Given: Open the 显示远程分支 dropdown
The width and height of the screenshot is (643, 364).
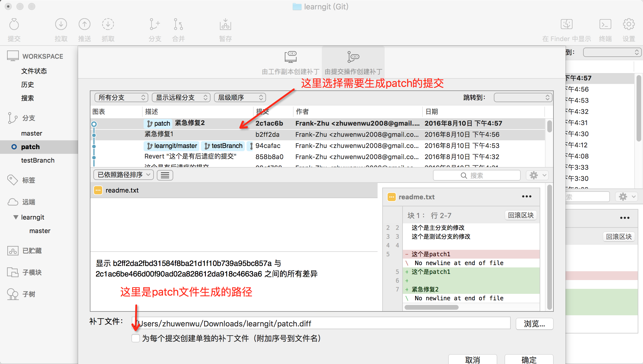Looking at the screenshot, I should point(181,97).
